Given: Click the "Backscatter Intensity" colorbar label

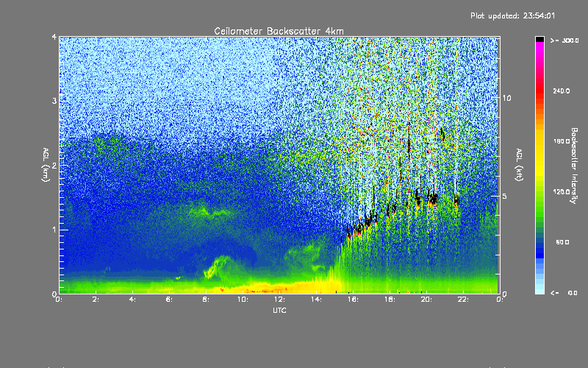Looking at the screenshot, I should (x=574, y=166).
